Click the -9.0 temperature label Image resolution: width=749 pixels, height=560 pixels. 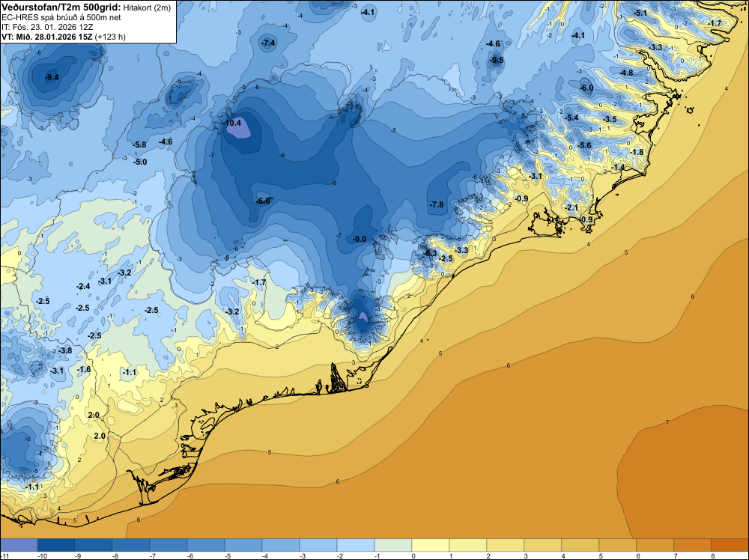(360, 239)
